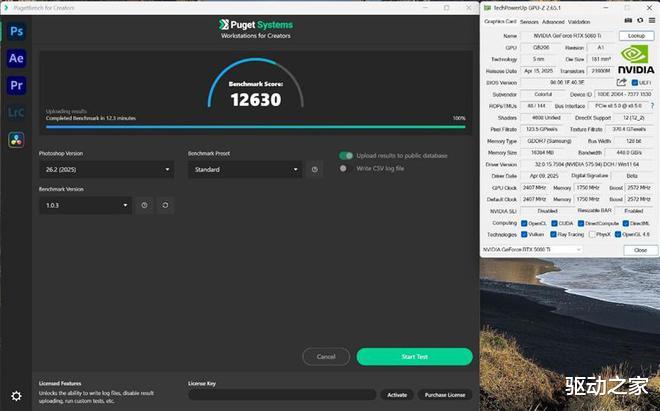The image size is (660, 411).
Task: Click info icon beside Benchmark Version
Action: pyautogui.click(x=144, y=205)
